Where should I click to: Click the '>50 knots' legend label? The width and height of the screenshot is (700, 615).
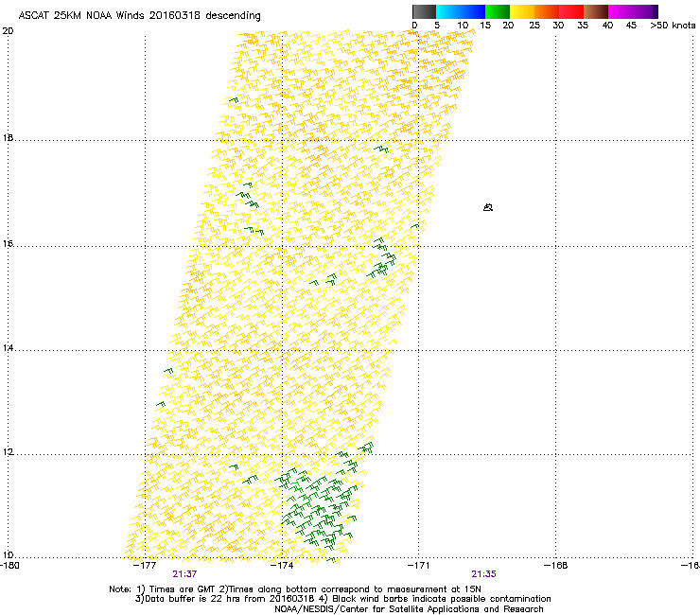pyautogui.click(x=673, y=26)
